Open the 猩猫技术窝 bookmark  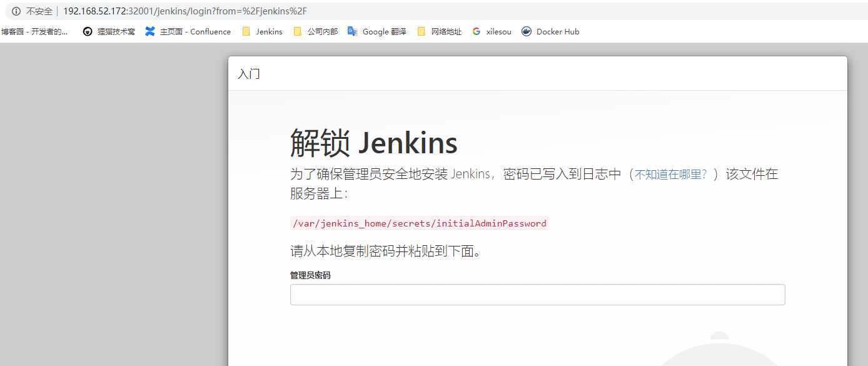[109, 31]
